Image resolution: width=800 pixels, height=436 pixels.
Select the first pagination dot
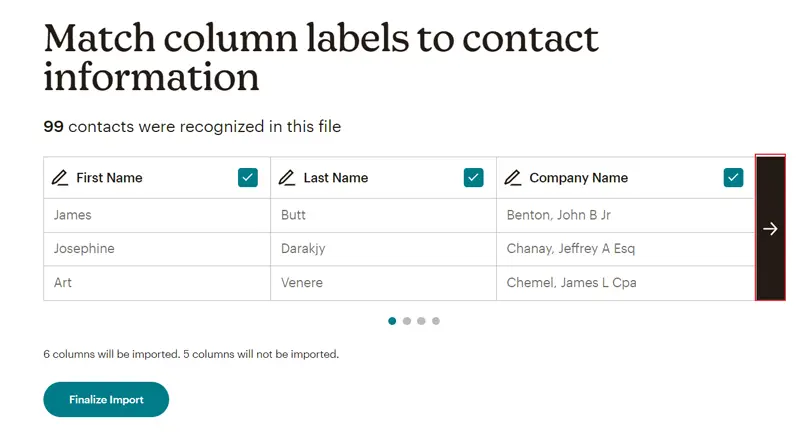coord(392,321)
